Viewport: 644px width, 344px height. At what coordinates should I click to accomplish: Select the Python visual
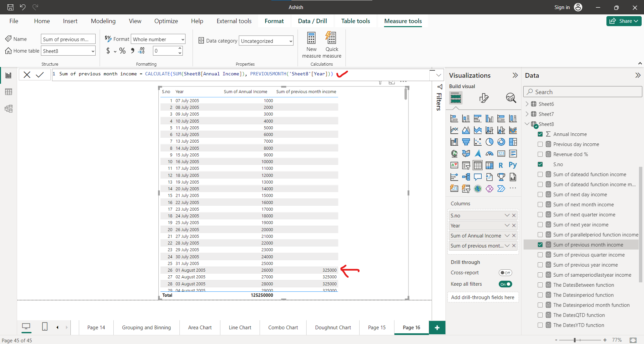point(513,165)
